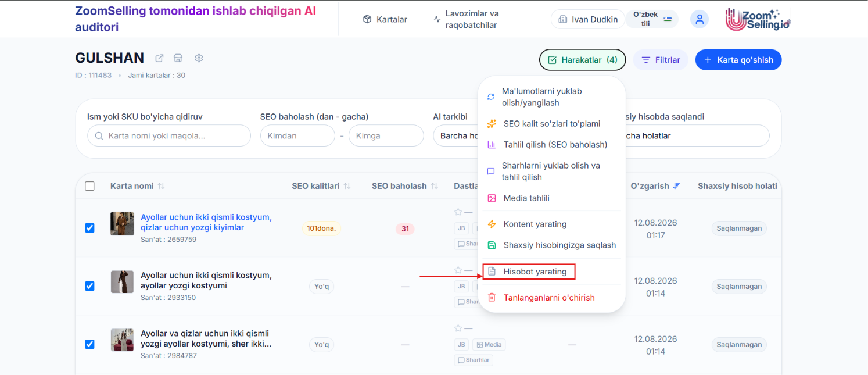This screenshot has width=868, height=375.
Task: Open the Ivan Dudkin account selector
Action: coord(587,19)
